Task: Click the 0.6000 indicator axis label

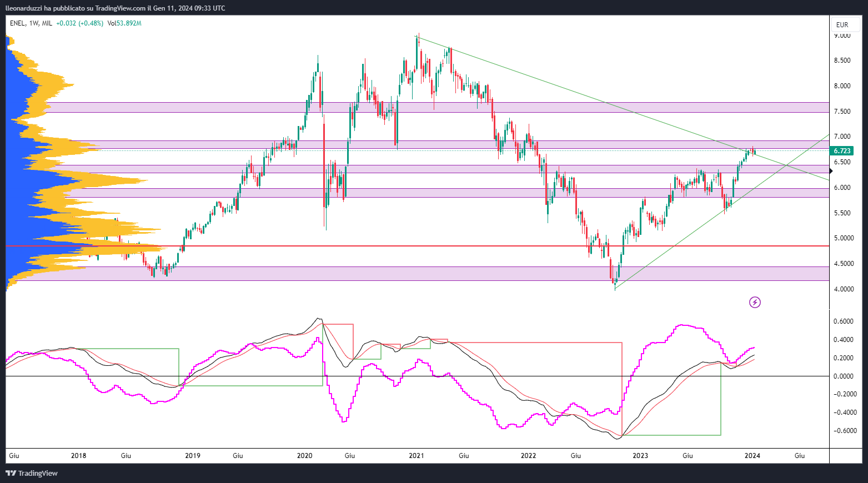Action: 844,321
